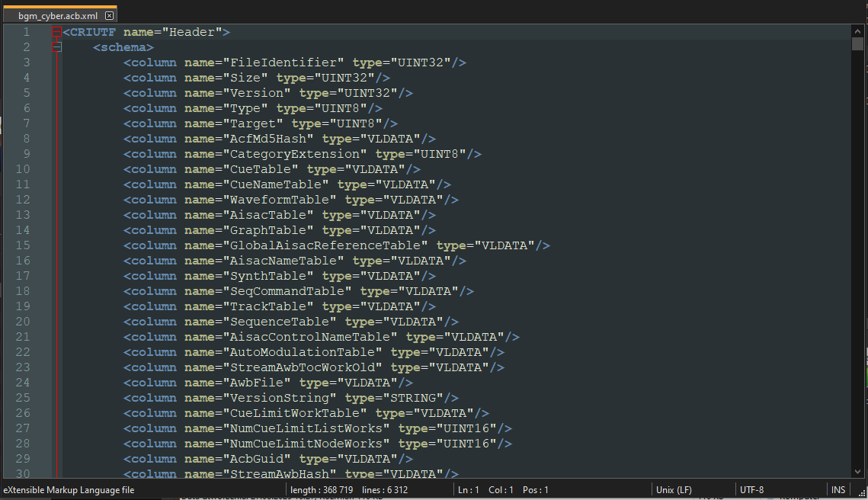Click the Pos : 1 status field
The width and height of the screenshot is (868, 500).
[x=535, y=490]
